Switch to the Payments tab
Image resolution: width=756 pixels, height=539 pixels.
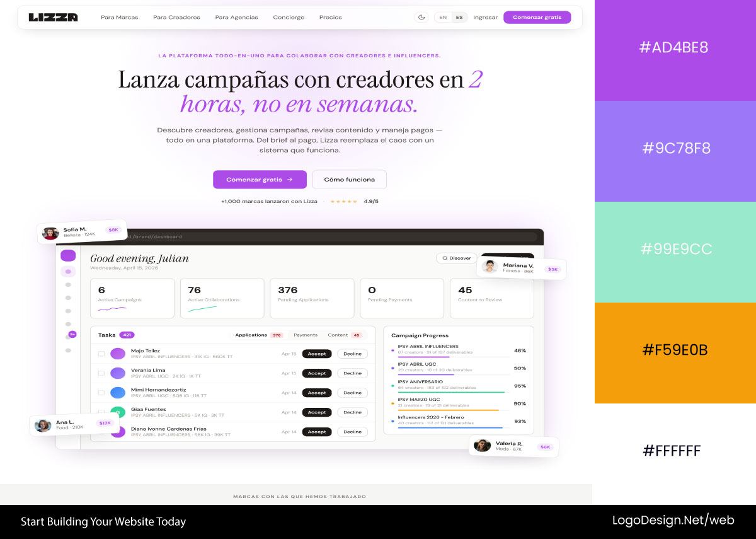click(x=306, y=335)
